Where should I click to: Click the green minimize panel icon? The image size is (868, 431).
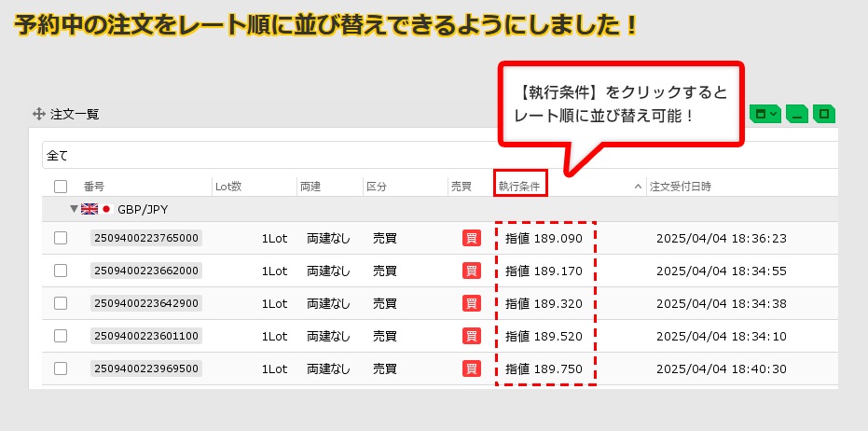point(796,114)
